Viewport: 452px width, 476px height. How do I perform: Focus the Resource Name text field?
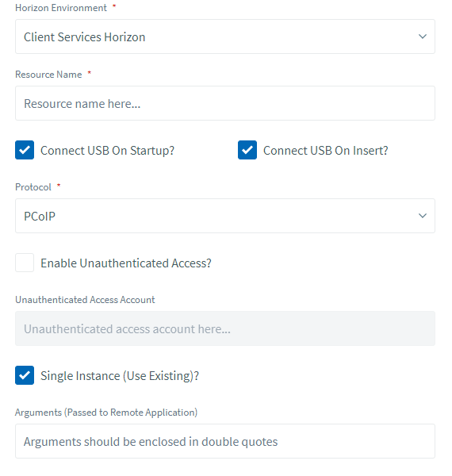click(225, 103)
